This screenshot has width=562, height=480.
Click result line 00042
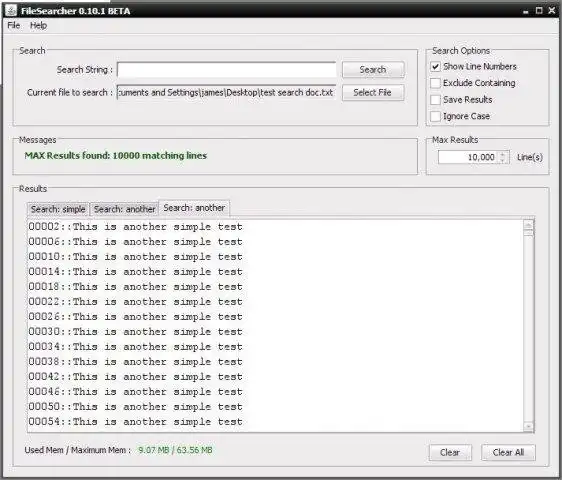coord(135,377)
